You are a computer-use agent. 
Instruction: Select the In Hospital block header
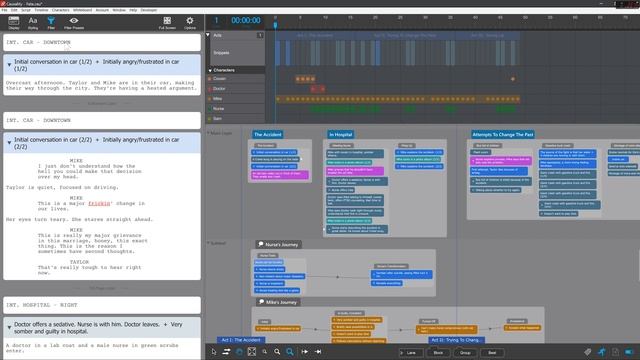(340, 134)
